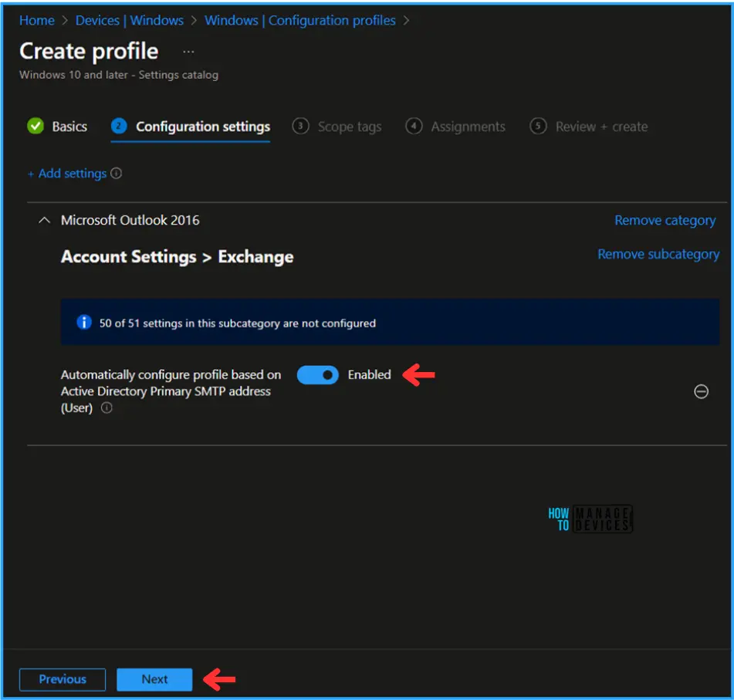
Task: Click info icon beside SMTP address (User) setting
Action: click(107, 407)
